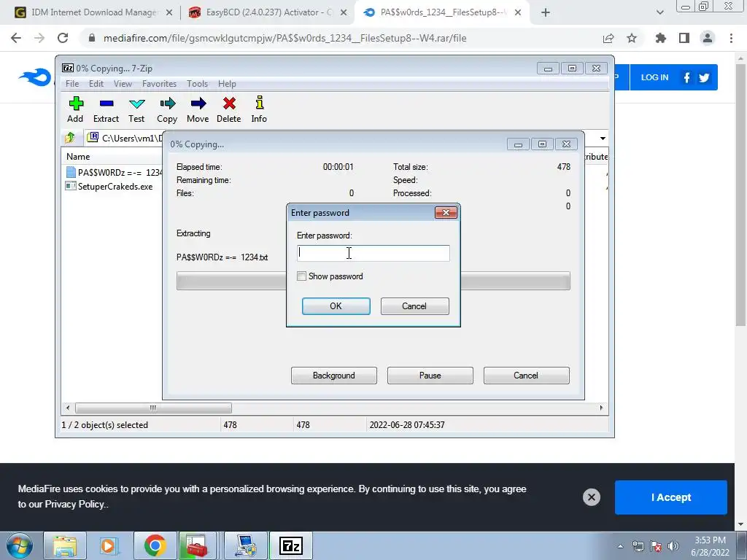This screenshot has height=560, width=747.
Task: Open the Chrome tab search chevron
Action: click(x=659, y=12)
